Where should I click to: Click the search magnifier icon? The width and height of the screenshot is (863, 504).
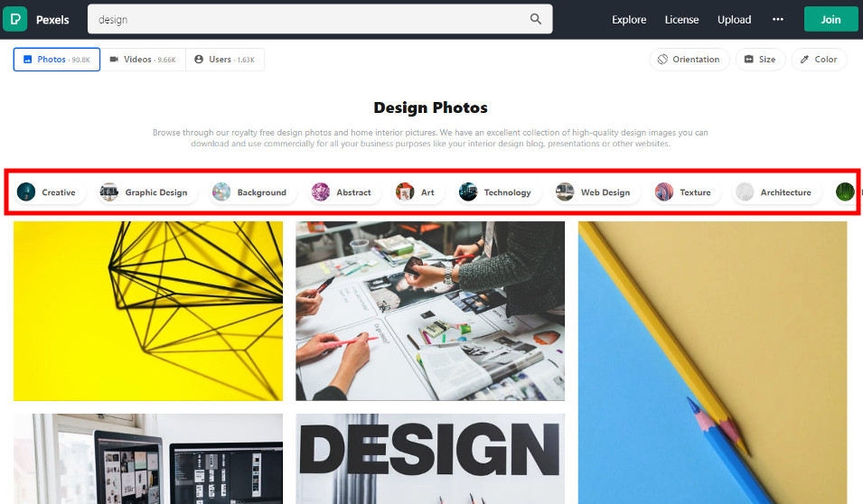click(536, 19)
